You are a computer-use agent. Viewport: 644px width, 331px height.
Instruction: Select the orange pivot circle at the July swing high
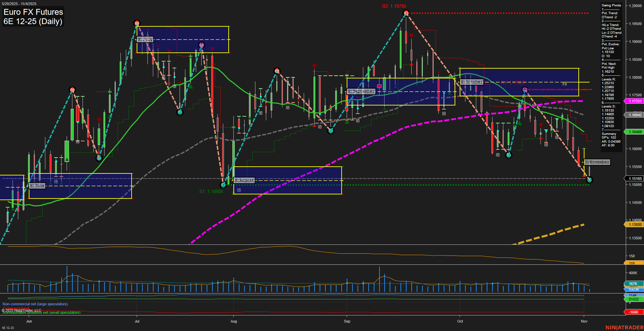pos(137,23)
